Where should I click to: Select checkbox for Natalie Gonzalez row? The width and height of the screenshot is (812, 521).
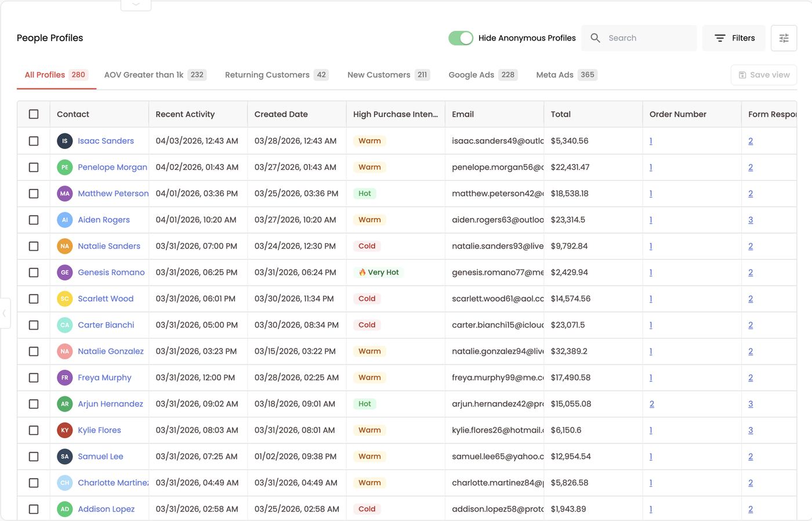(34, 351)
